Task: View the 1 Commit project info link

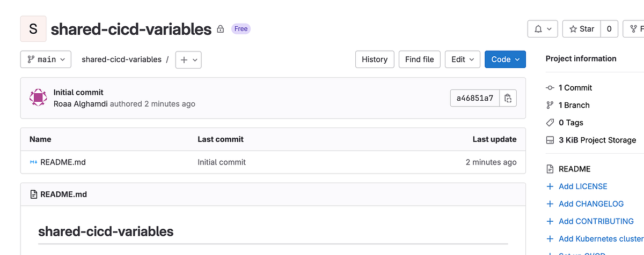Action: [575, 87]
